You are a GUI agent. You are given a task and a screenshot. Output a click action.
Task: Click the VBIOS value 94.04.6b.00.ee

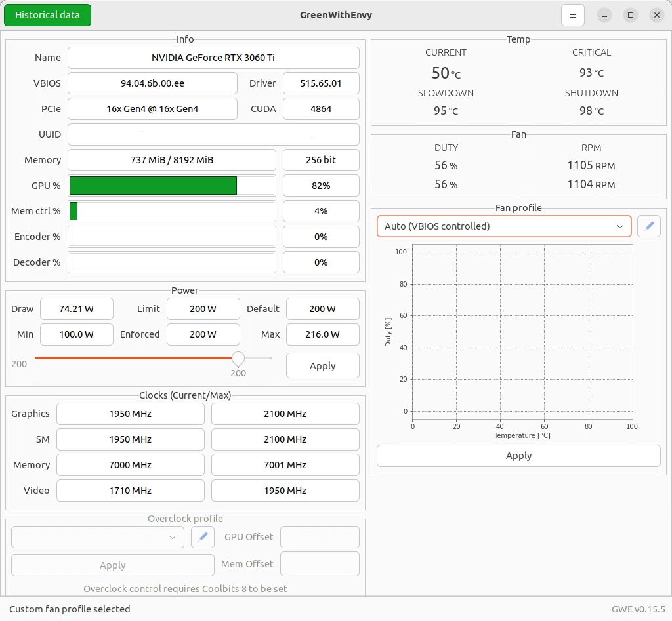pyautogui.click(x=152, y=83)
